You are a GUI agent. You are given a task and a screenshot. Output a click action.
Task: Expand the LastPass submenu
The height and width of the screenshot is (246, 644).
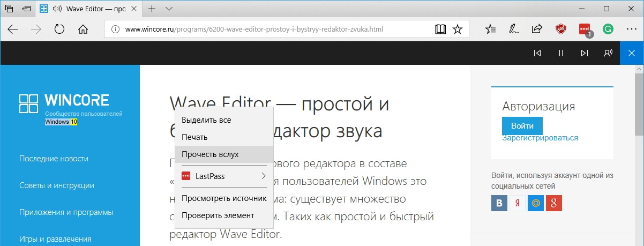coord(224,176)
